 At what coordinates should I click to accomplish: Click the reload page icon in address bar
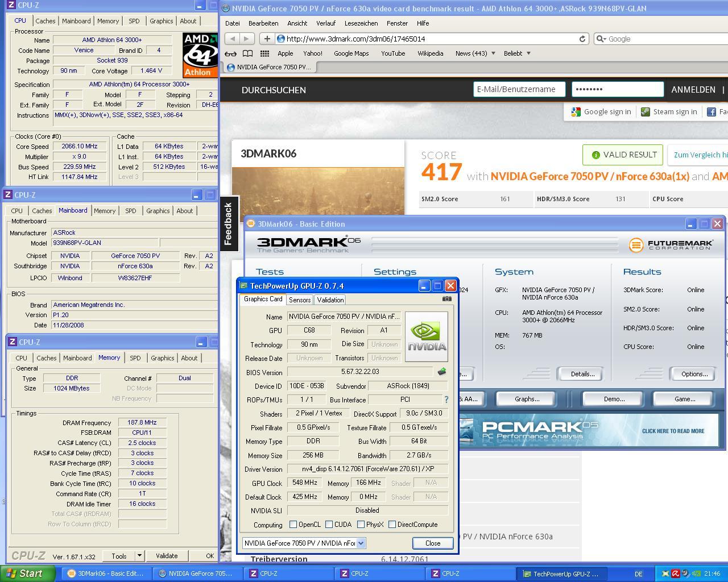[582, 39]
